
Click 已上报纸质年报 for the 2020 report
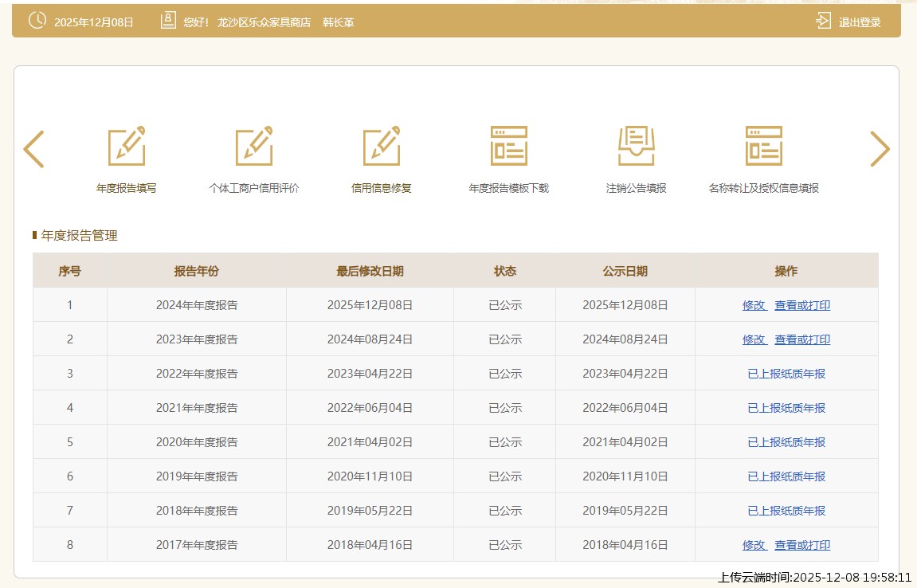point(786,442)
